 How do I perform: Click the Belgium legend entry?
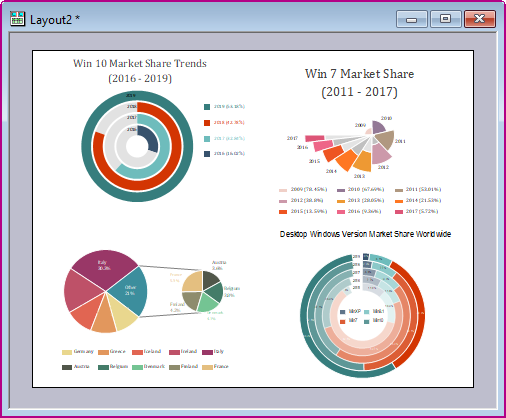click(113, 367)
